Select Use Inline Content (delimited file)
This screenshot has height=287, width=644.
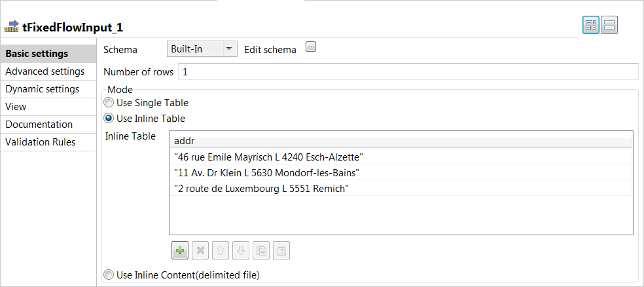tap(109, 275)
